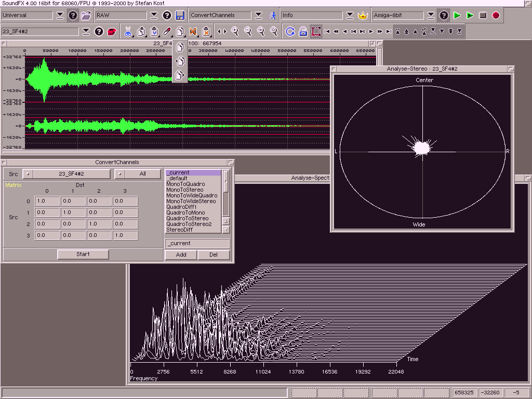Viewport: 532px width, 399px height.
Task: Open the 23_SF4#2 source popup in ConvertChannels
Action: tap(71, 174)
